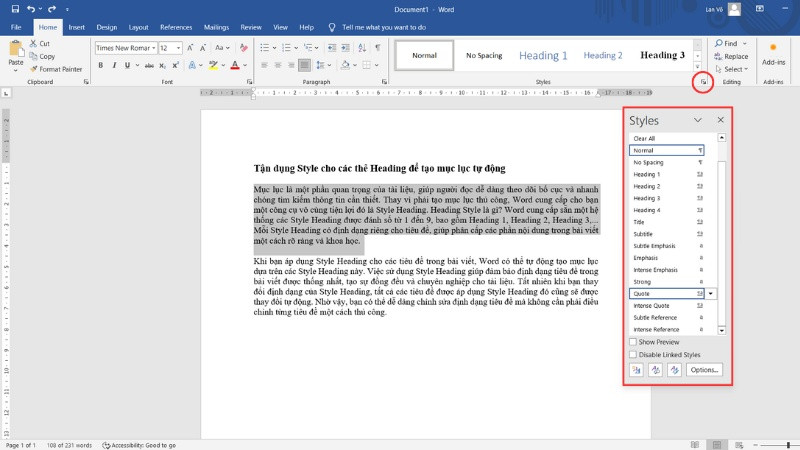Switch to the Insert ribbon tab

[x=76, y=27]
